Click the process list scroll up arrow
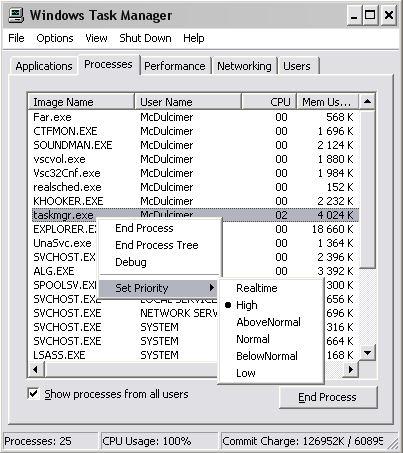 coord(367,102)
